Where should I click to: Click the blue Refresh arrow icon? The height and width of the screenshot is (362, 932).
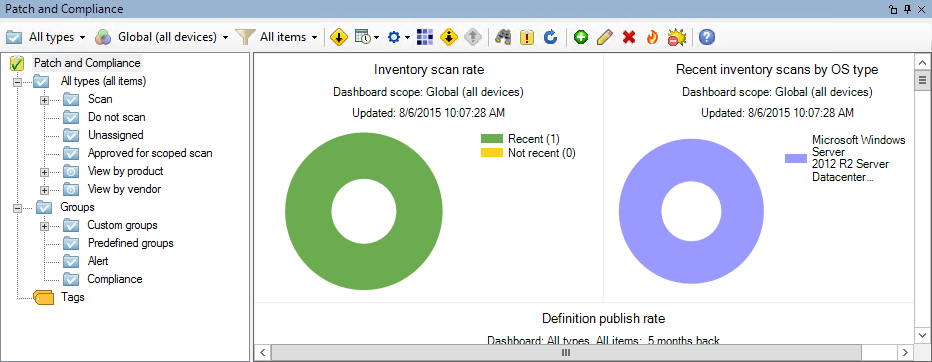pyautogui.click(x=551, y=37)
